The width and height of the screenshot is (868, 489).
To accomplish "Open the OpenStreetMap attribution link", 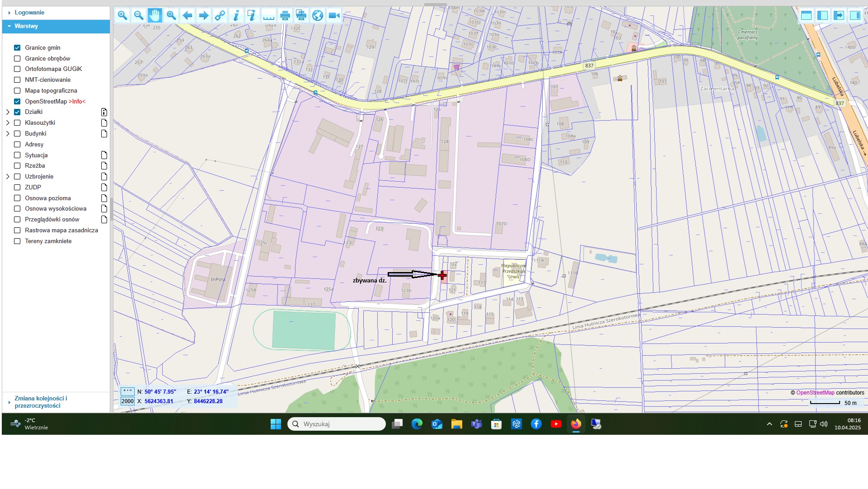I will click(815, 393).
